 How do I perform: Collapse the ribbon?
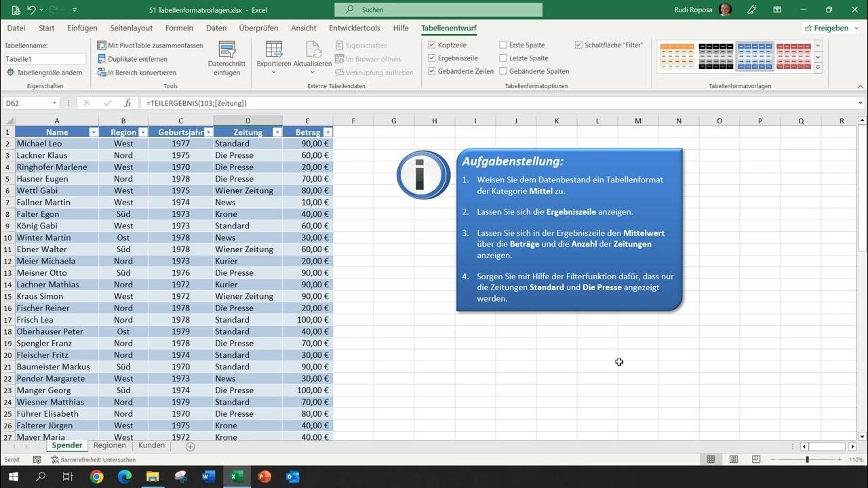[861, 86]
